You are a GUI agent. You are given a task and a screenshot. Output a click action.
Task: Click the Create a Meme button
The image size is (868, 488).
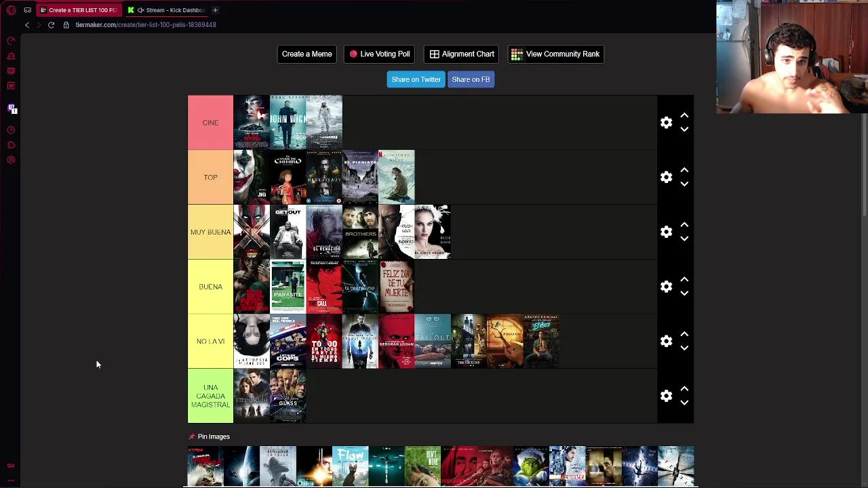307,54
